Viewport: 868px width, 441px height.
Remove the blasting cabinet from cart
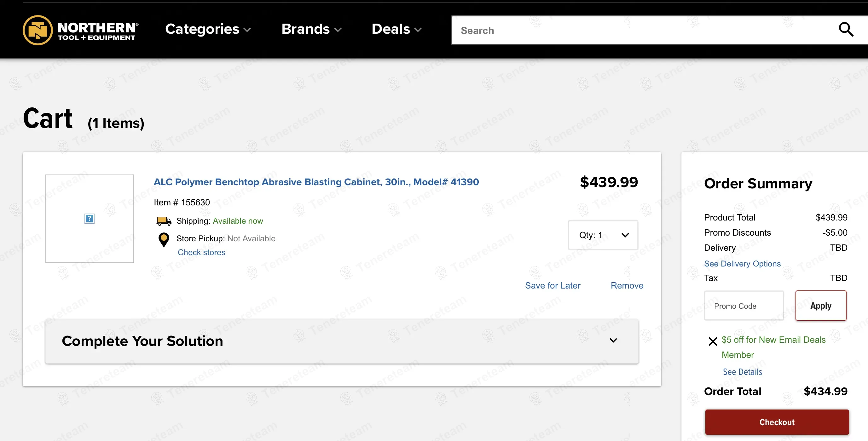pos(627,285)
